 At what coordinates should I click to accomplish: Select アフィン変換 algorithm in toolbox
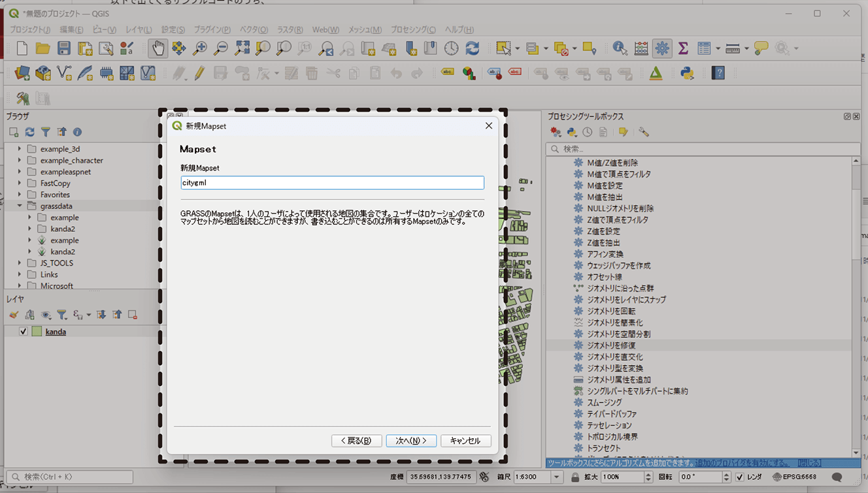click(x=605, y=254)
